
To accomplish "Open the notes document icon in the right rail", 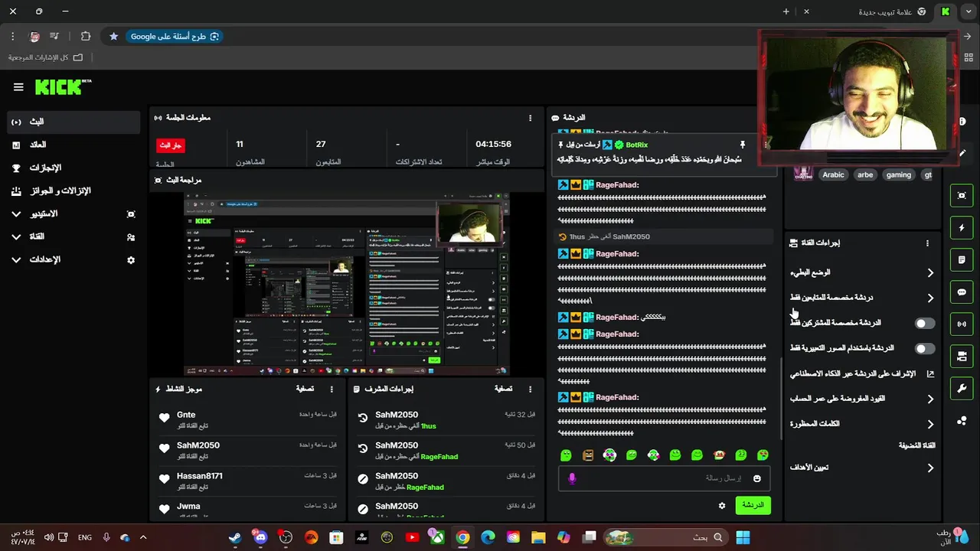I will [962, 260].
